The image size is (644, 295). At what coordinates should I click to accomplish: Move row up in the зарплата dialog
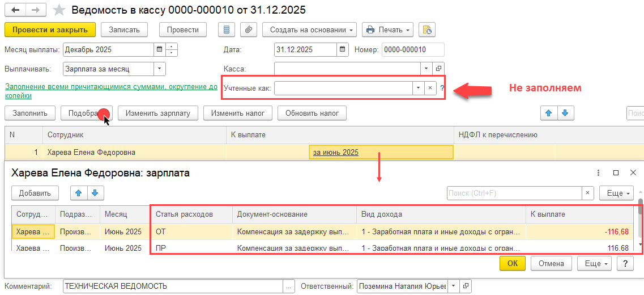pyautogui.click(x=79, y=193)
